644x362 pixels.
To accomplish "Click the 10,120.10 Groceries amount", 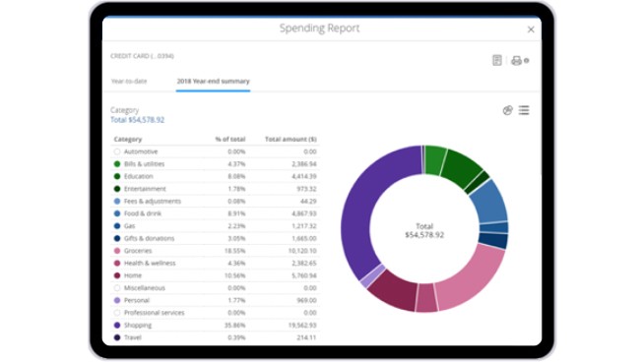I will pyautogui.click(x=302, y=251).
